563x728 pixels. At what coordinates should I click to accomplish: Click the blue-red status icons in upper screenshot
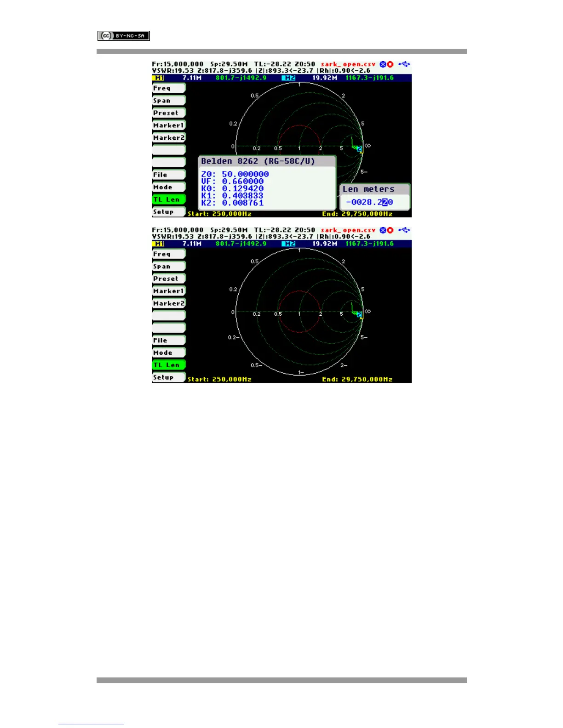point(386,64)
